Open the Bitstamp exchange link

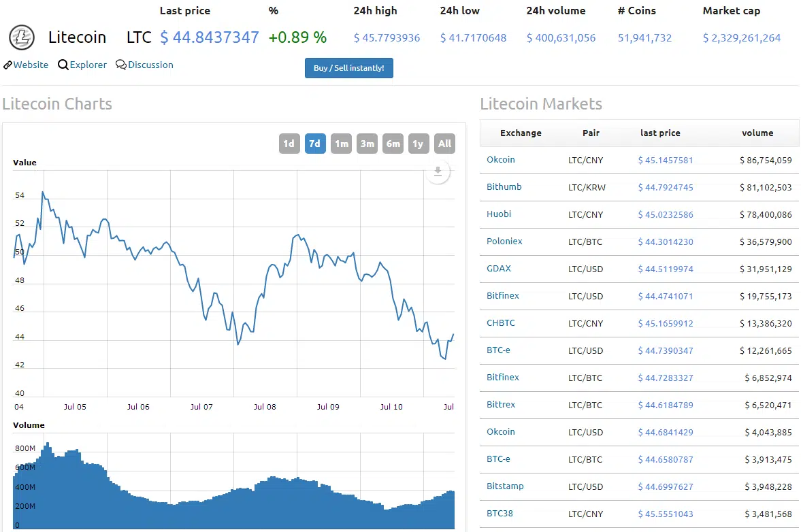(505, 486)
